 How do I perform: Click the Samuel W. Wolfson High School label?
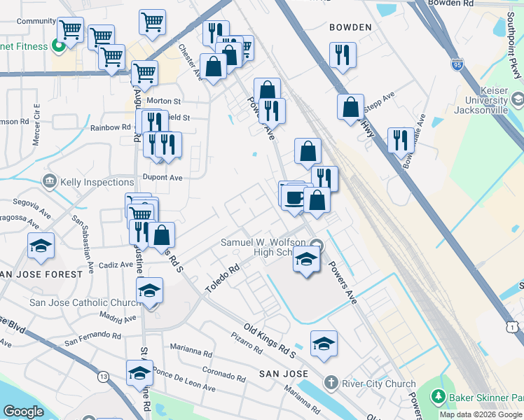(263, 247)
